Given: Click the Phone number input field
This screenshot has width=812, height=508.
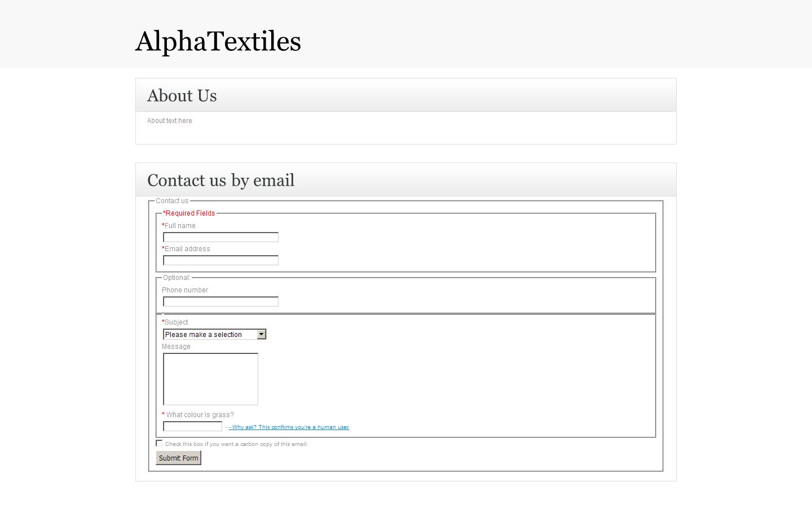Looking at the screenshot, I should coord(220,301).
